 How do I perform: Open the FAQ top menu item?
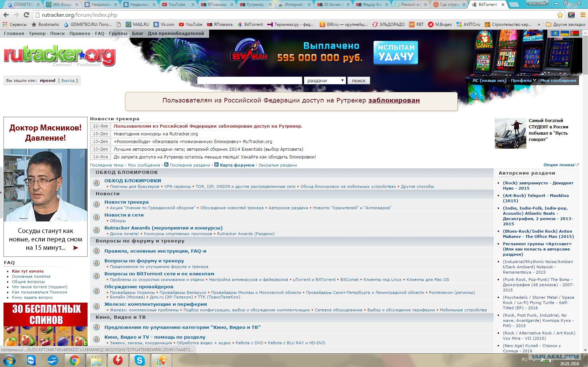[x=100, y=34]
